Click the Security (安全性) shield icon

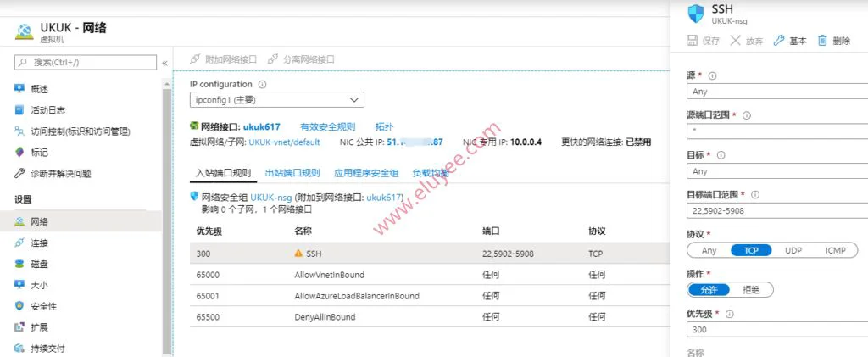tap(20, 306)
